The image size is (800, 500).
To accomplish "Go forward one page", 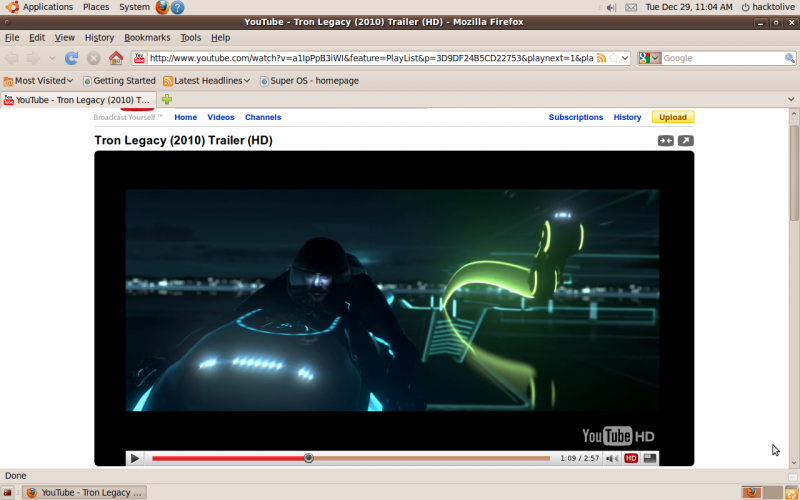I will 33,58.
